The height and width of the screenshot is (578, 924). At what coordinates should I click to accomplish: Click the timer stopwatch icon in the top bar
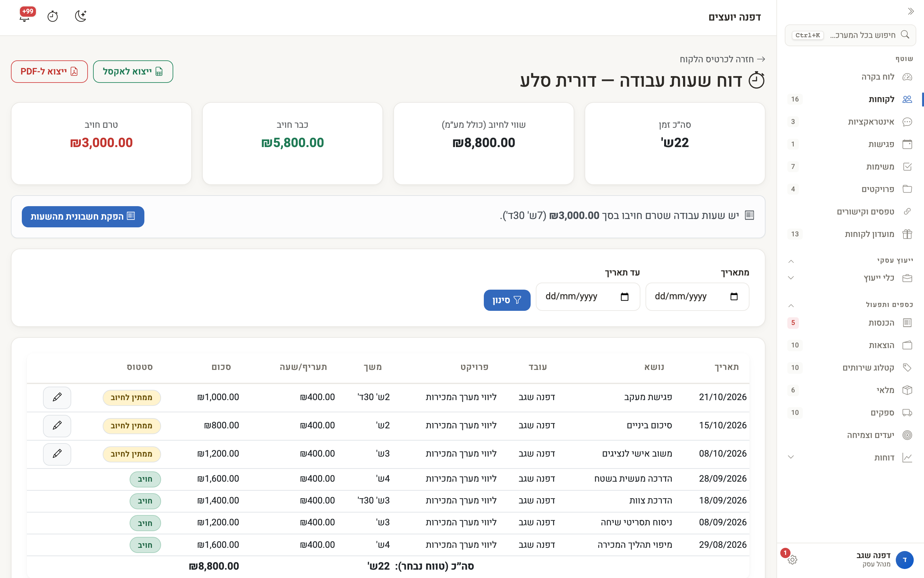pos(53,16)
